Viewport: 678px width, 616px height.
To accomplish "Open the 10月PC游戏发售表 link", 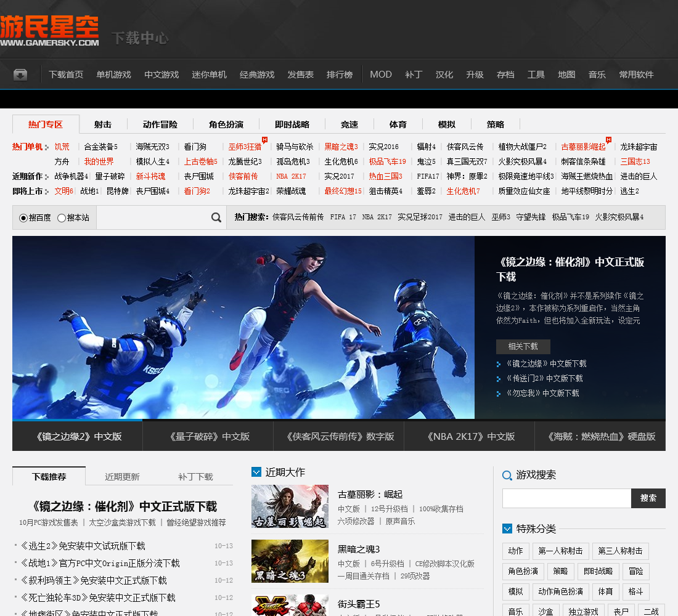I will tap(49, 522).
